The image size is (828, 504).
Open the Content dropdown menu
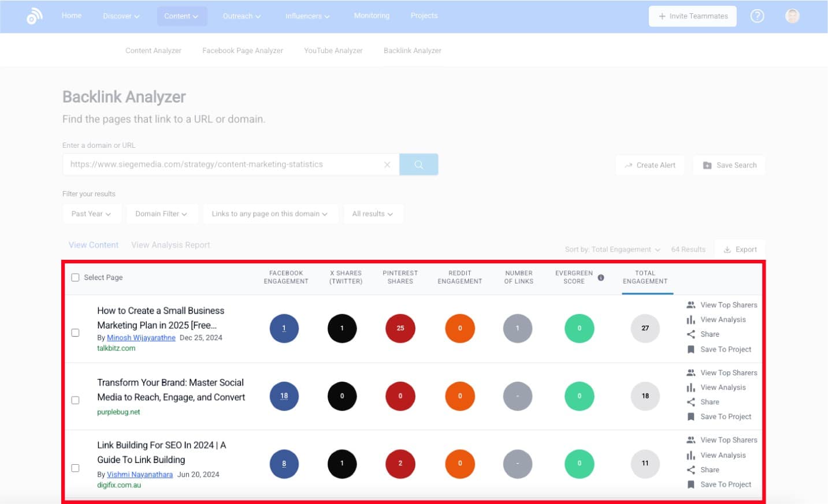pos(181,16)
